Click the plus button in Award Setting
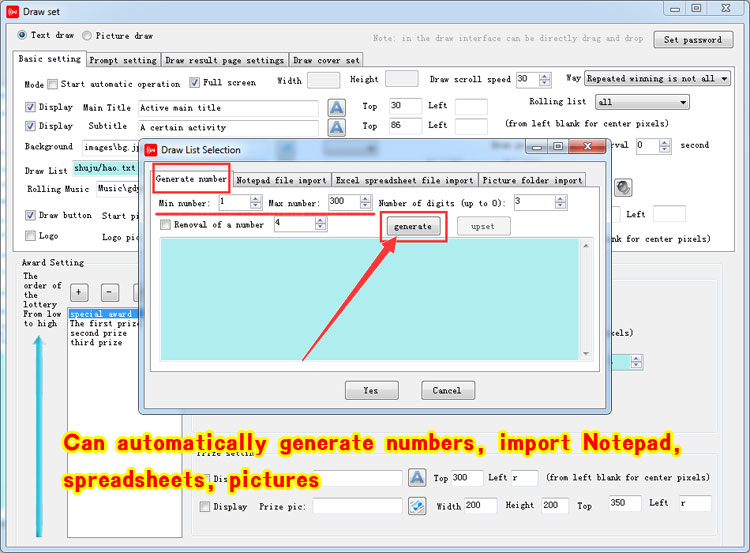The width and height of the screenshot is (750, 553). (x=80, y=292)
